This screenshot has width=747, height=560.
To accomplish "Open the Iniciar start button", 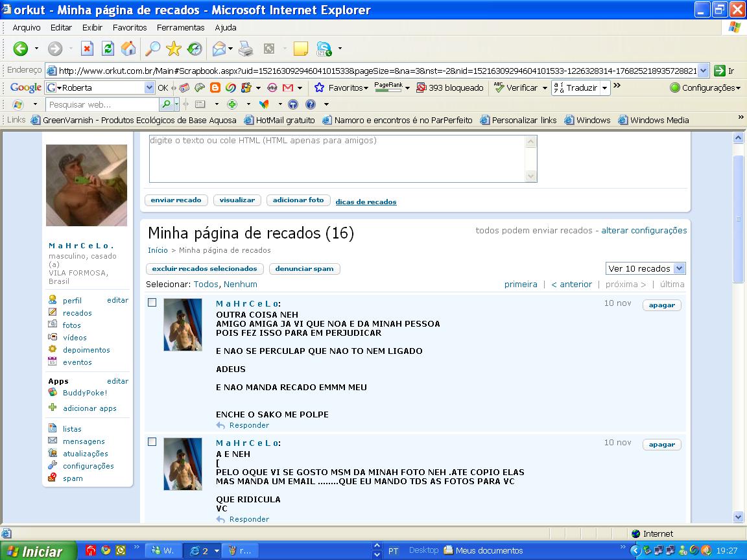I will 38,551.
